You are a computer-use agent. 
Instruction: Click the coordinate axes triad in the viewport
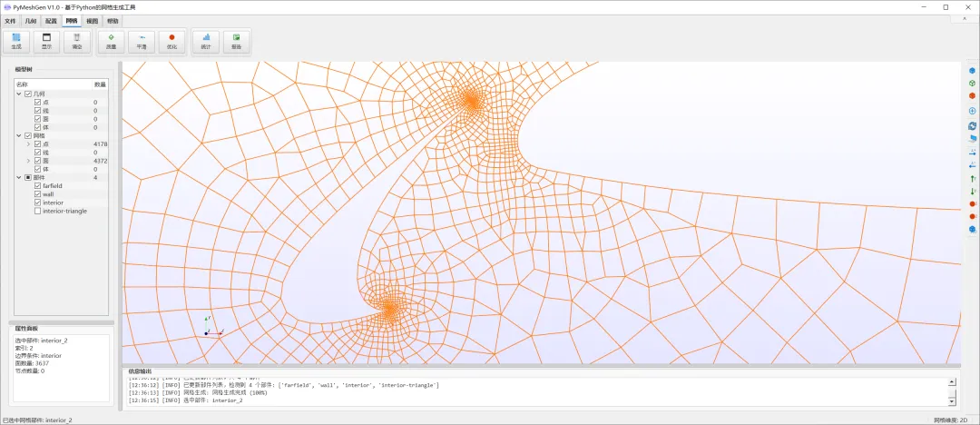tap(212, 327)
